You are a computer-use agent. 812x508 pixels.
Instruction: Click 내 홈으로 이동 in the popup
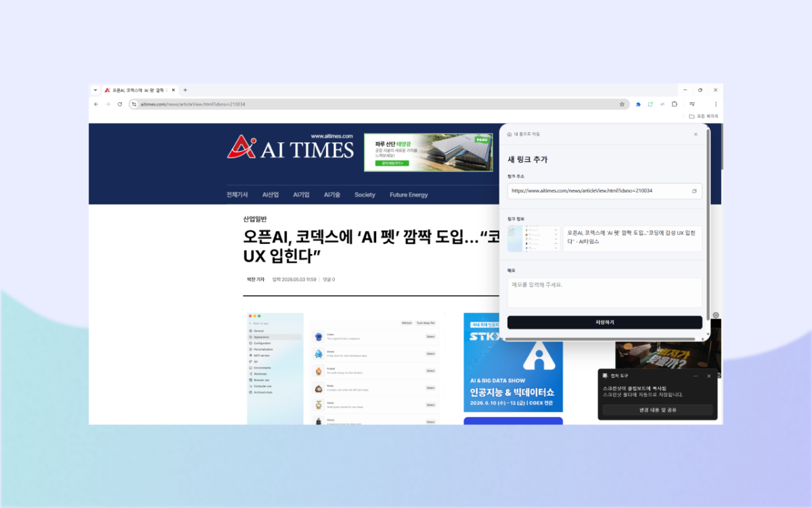pos(524,134)
